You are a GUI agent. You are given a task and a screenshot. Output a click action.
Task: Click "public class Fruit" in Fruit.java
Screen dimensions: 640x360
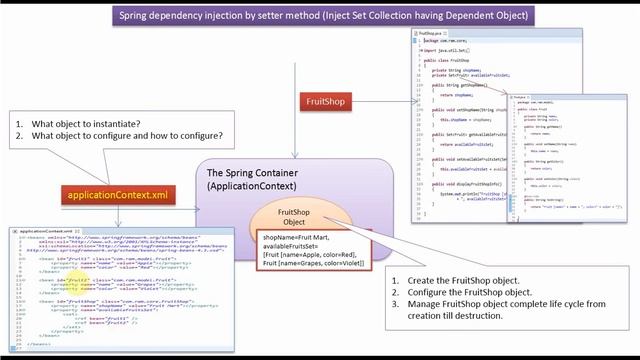(x=532, y=109)
